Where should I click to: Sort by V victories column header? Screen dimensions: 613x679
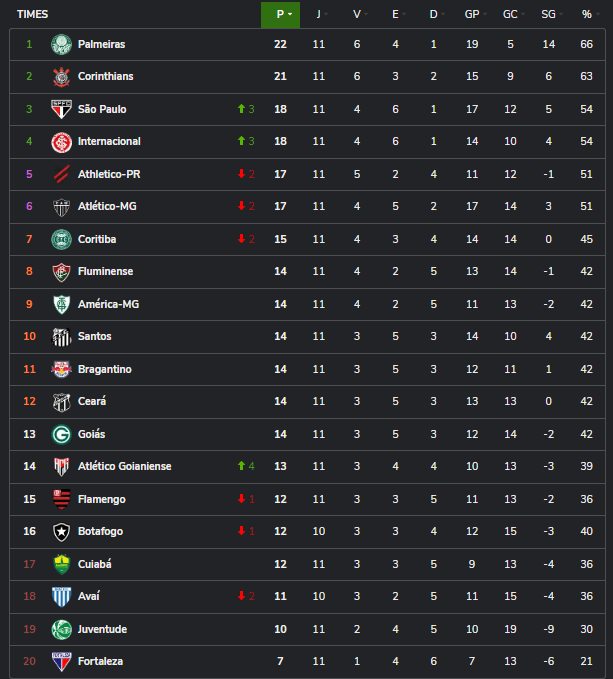pos(357,14)
